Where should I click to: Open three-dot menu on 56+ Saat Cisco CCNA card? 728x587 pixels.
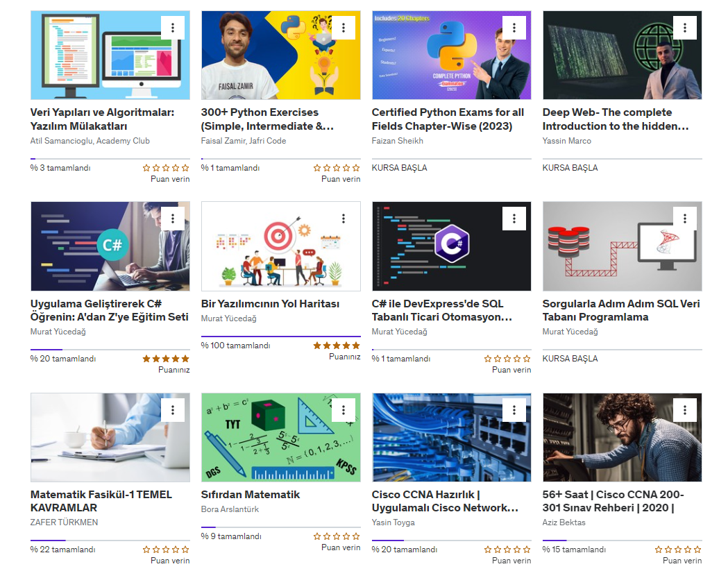tap(685, 410)
